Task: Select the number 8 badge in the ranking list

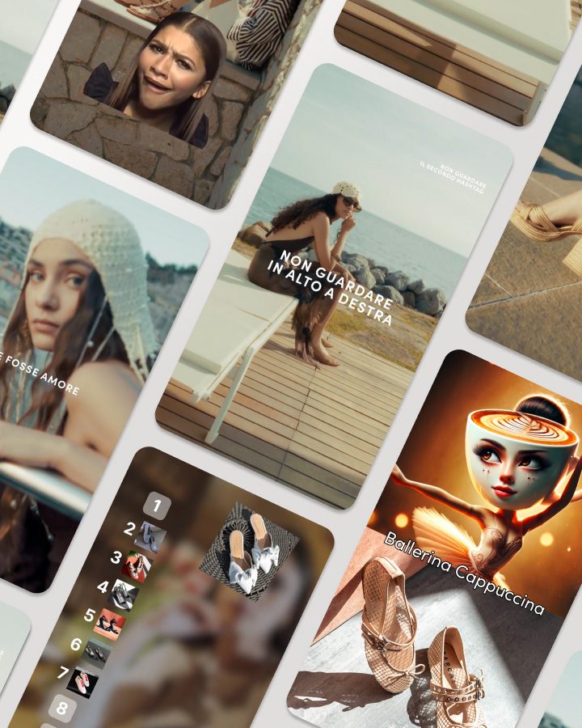Action: pos(63,708)
